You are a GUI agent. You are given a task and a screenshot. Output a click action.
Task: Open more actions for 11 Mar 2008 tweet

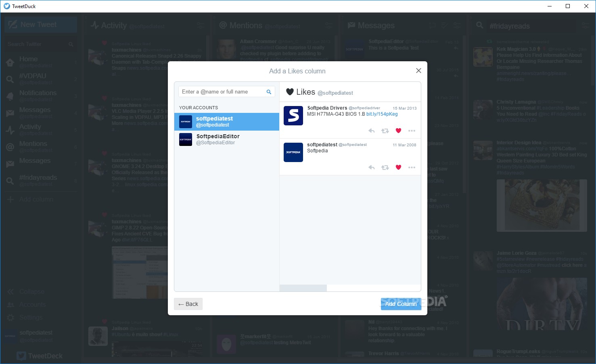tap(412, 167)
